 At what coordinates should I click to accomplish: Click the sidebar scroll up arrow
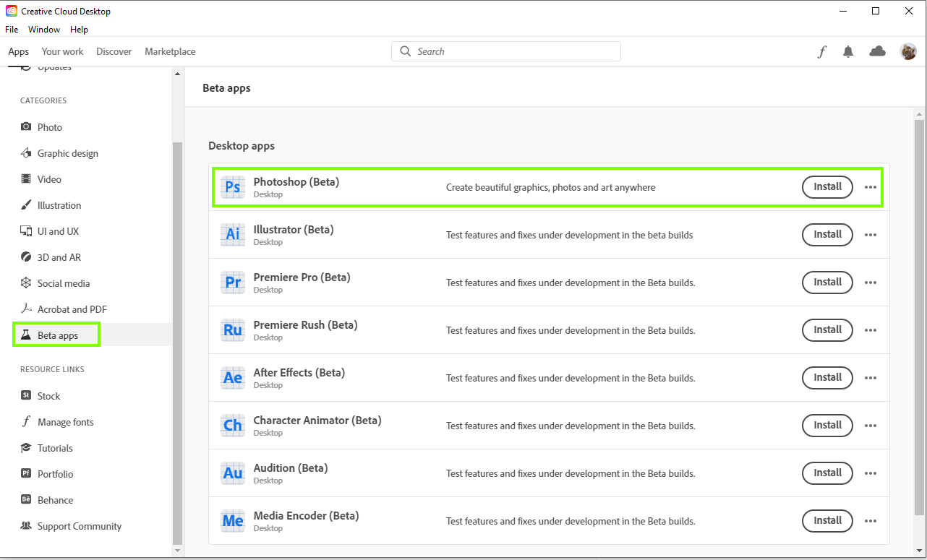point(177,73)
